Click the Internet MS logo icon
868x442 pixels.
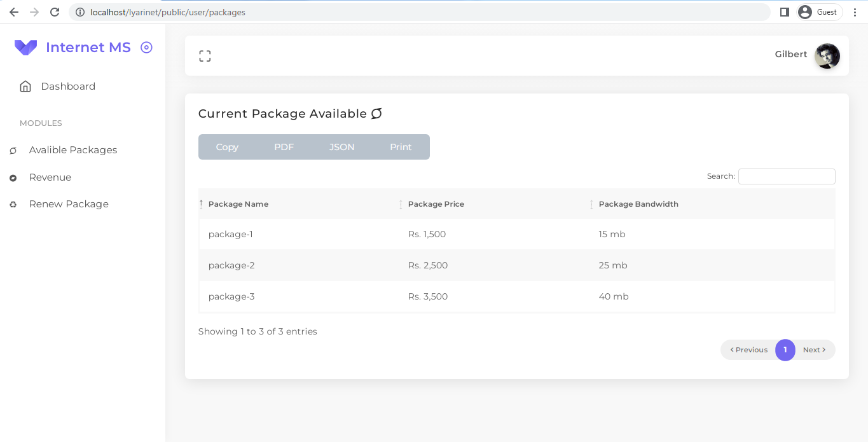tap(25, 47)
